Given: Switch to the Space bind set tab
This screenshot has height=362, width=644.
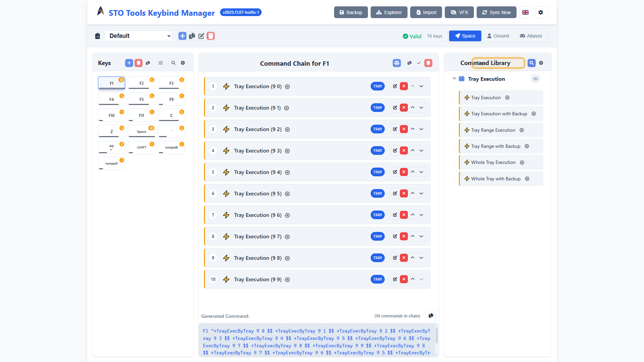Looking at the screenshot, I should (x=465, y=36).
